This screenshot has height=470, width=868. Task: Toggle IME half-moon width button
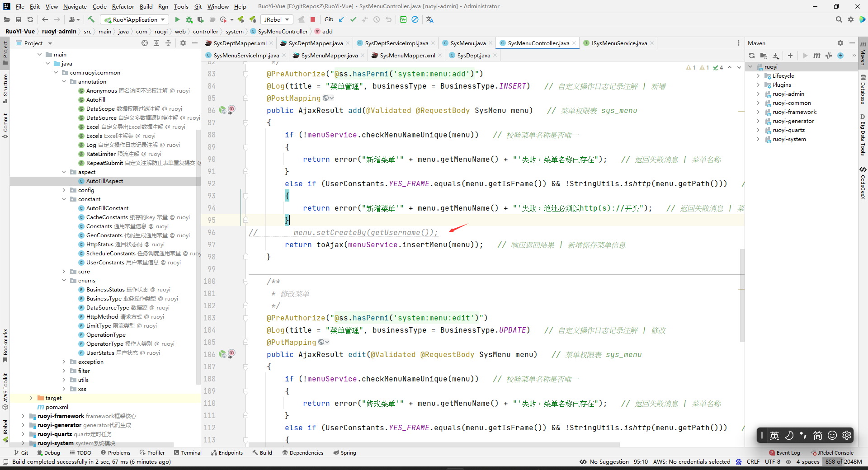pyautogui.click(x=789, y=435)
